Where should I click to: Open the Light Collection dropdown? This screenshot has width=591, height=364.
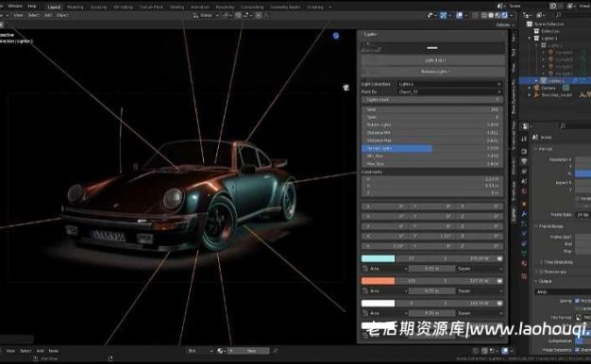click(x=449, y=84)
